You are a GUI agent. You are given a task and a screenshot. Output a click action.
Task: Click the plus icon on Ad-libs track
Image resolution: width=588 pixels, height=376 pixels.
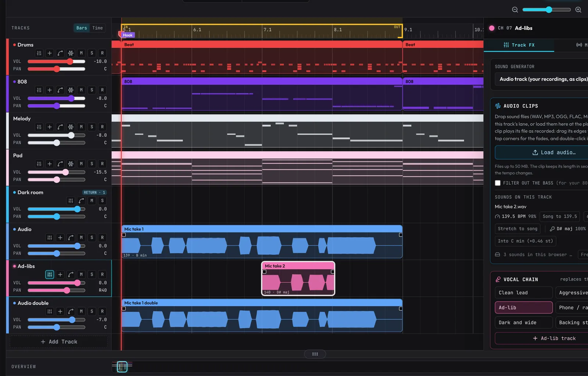60,275
